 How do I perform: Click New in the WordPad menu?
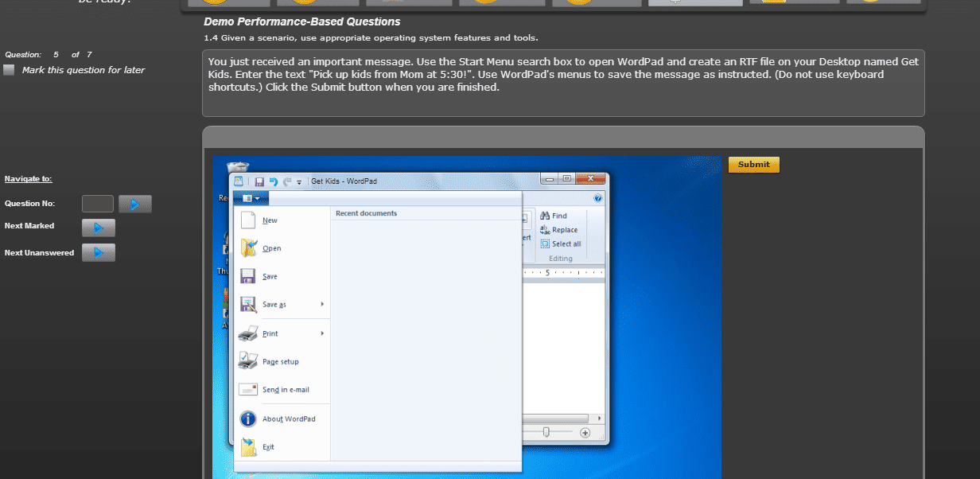tap(282, 220)
